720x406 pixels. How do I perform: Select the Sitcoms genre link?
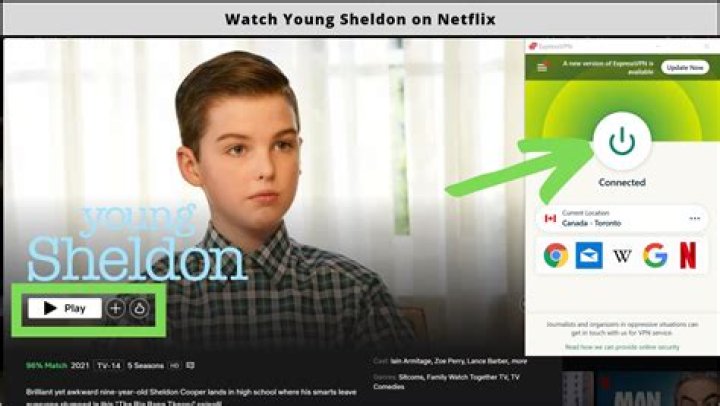(x=411, y=377)
